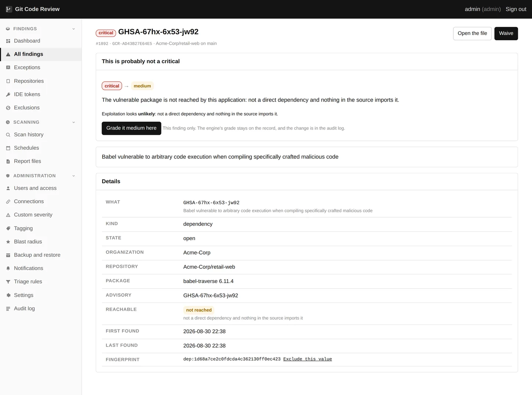
Task: Click the medium severity badge
Action: tap(142, 86)
